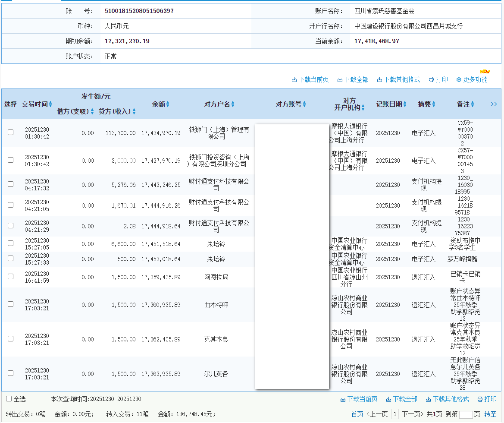Click the printer icon at bottom right

(x=479, y=399)
